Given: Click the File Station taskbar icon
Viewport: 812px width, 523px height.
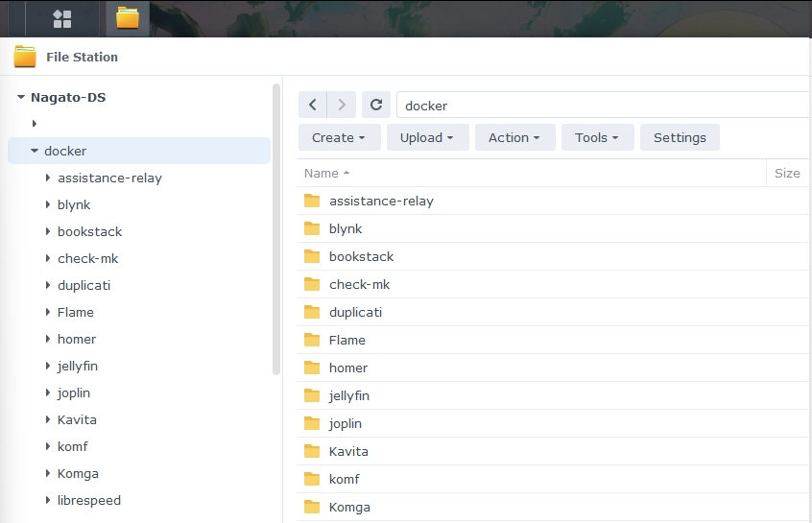Looking at the screenshot, I should (127, 18).
